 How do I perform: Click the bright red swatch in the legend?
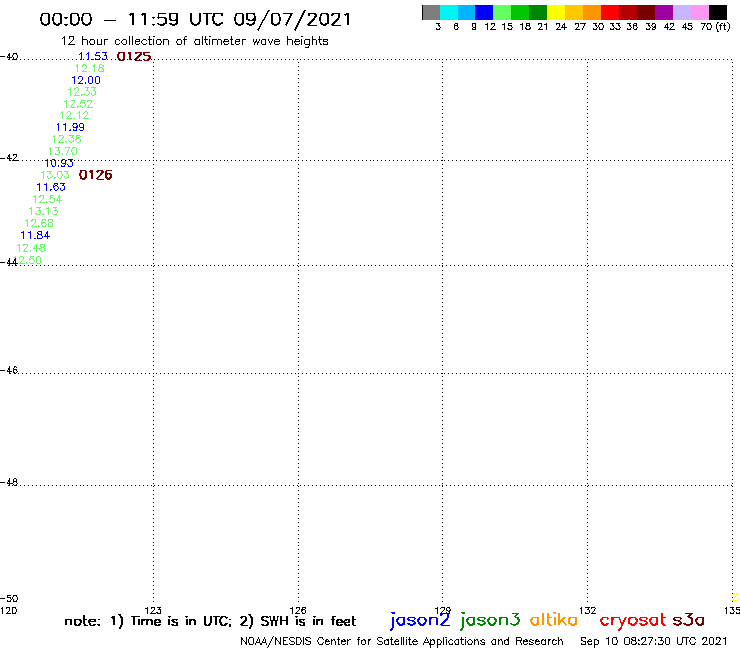coord(610,12)
